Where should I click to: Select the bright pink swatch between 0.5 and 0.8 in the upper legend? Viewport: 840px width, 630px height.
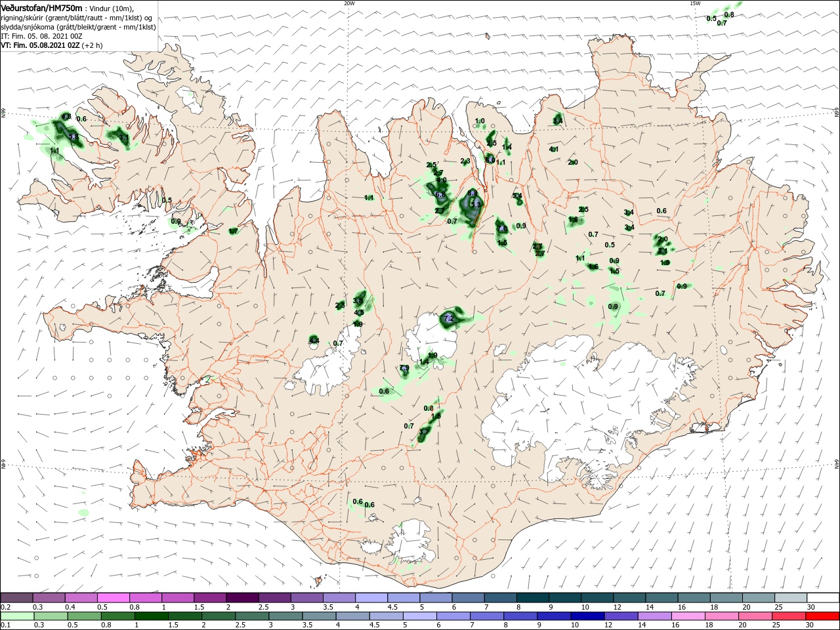(113, 597)
